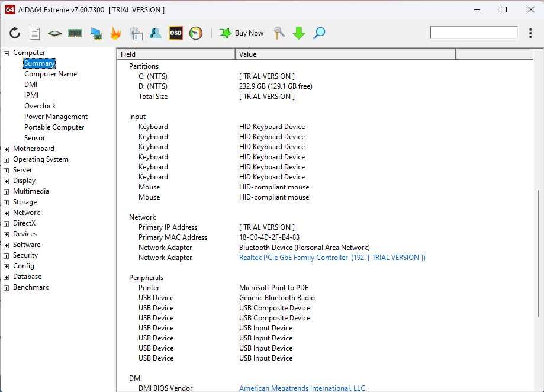Screen dimensions: 544x392
Task: Open the DMI tree item
Action: point(31,85)
